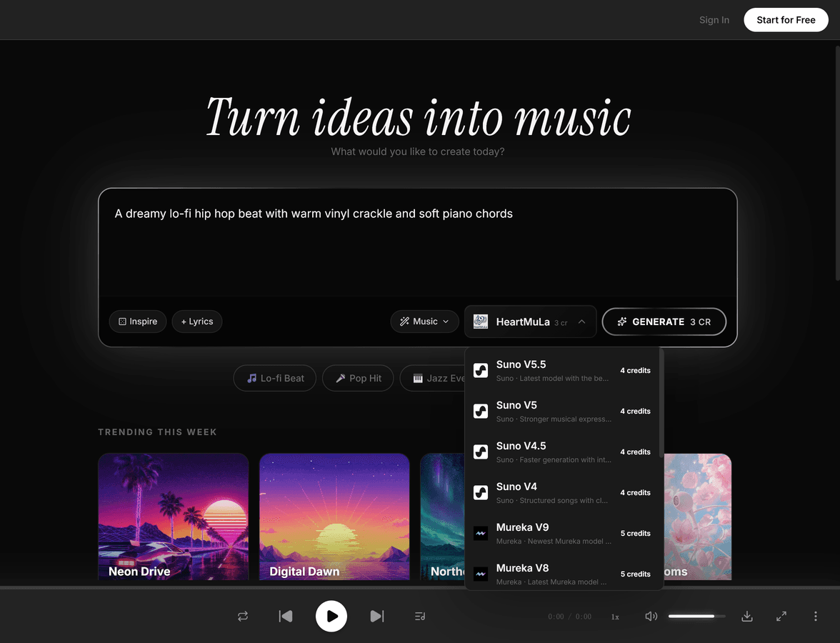Viewport: 840px width, 643px height.
Task: Click the Suno V4 logo icon
Action: [x=481, y=492]
